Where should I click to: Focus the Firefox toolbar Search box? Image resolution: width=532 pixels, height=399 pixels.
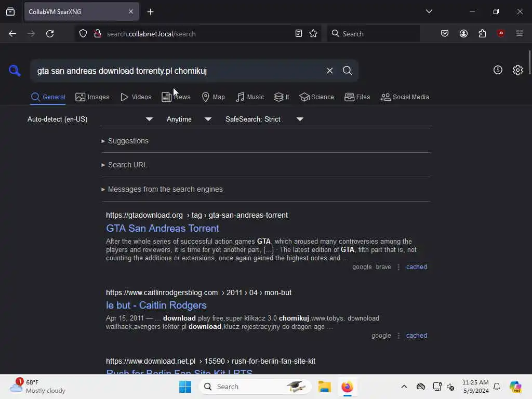click(373, 34)
